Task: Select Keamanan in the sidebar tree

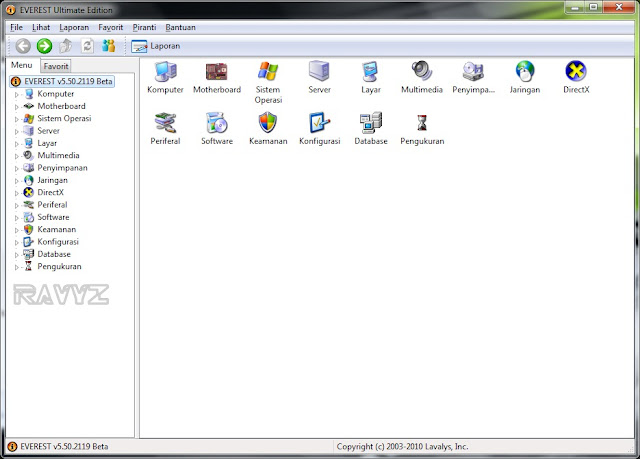Action: (x=56, y=229)
